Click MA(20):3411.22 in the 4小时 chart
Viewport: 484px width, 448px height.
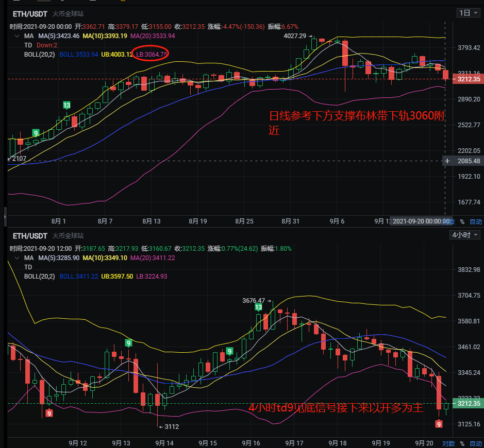[153, 258]
